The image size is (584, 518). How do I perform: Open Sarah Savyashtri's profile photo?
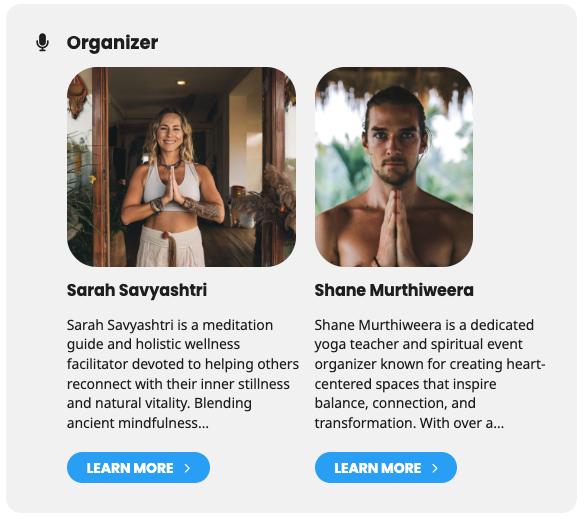coord(181,167)
